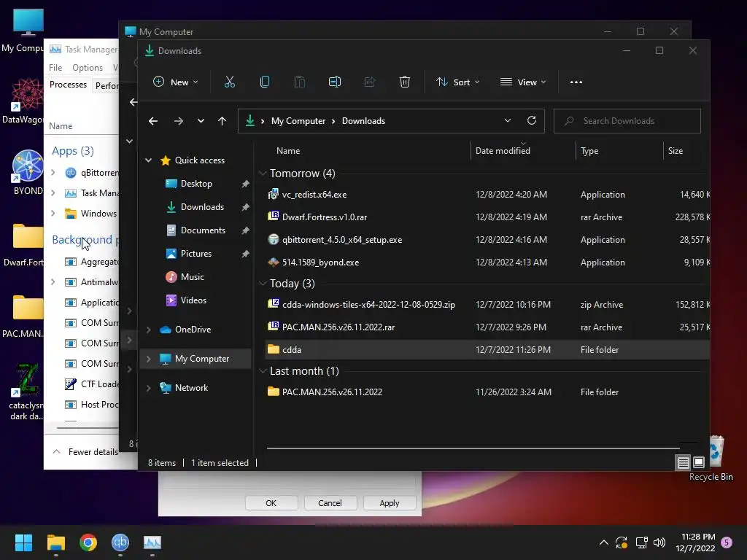The height and width of the screenshot is (560, 747).
Task: Collapse the Today (3) group
Action: (263, 284)
